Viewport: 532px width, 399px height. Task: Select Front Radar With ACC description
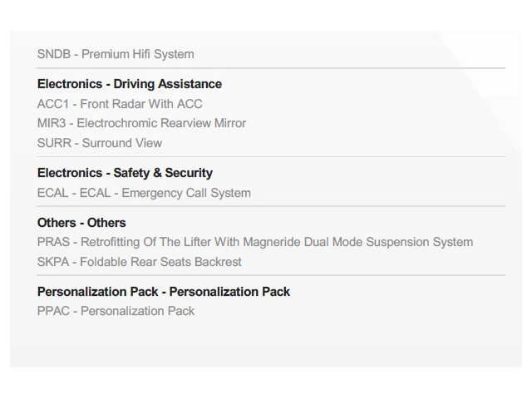(x=140, y=104)
